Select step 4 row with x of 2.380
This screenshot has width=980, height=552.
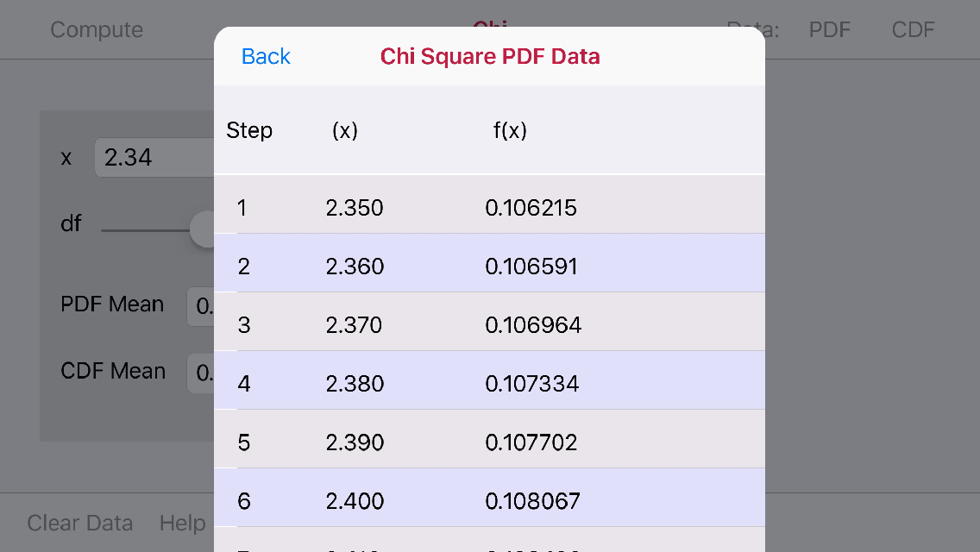(490, 383)
